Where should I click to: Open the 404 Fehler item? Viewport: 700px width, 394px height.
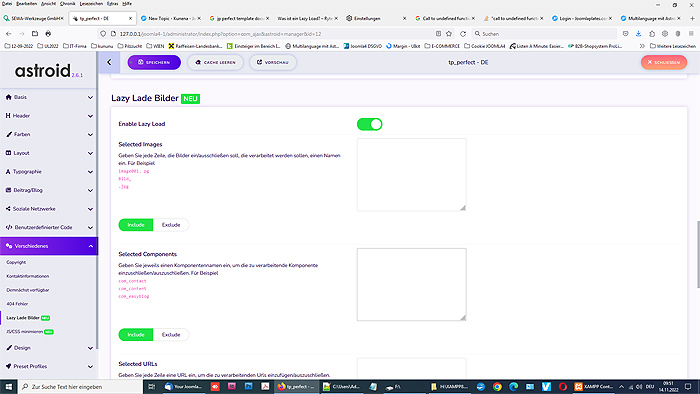coord(17,304)
